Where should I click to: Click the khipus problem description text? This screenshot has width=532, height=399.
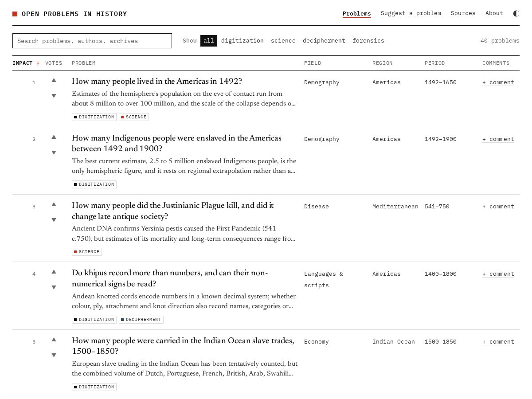(x=184, y=301)
